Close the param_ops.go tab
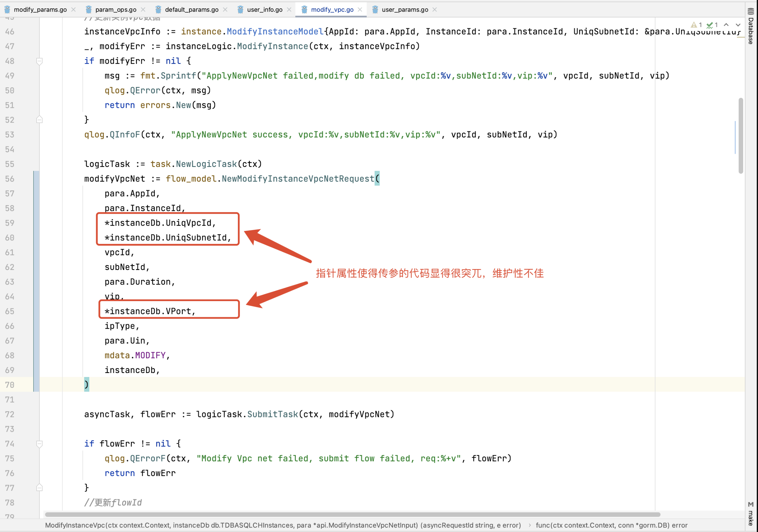Screen dimensions: 758x532 pos(143,10)
